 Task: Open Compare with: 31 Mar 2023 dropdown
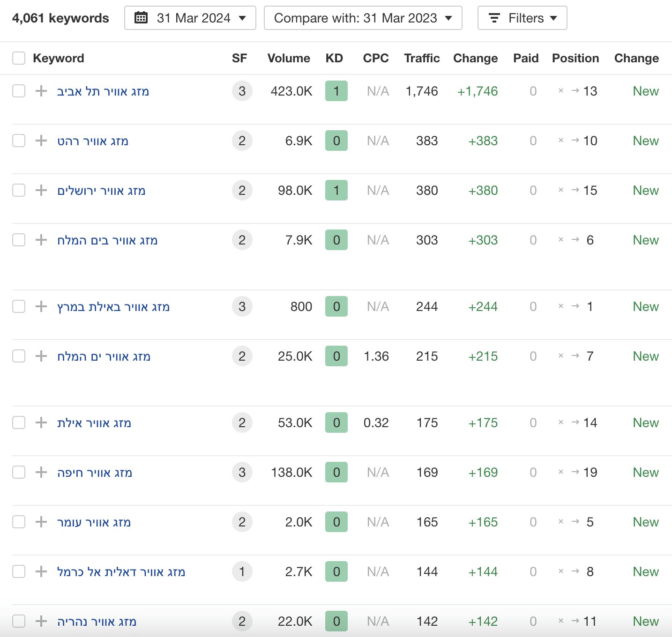pyautogui.click(x=363, y=18)
